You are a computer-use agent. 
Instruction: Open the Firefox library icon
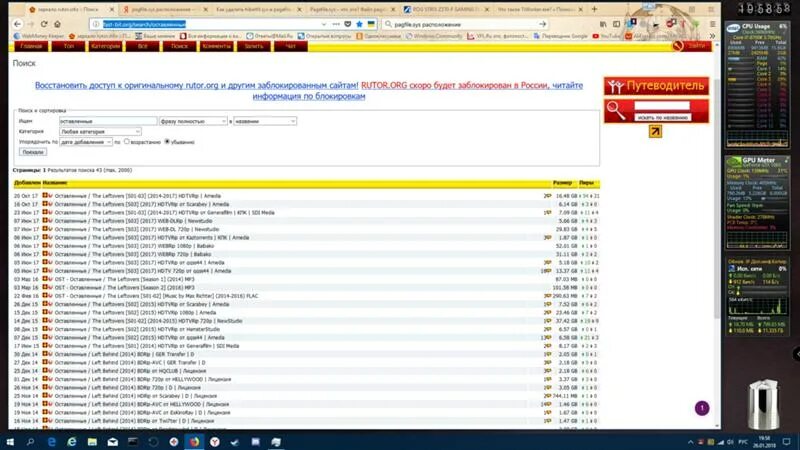604,24
